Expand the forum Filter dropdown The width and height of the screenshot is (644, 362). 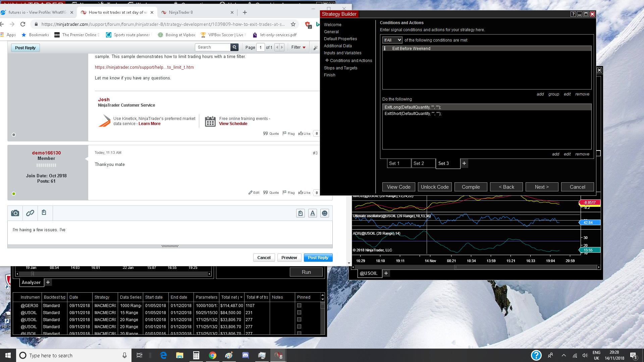click(x=298, y=47)
